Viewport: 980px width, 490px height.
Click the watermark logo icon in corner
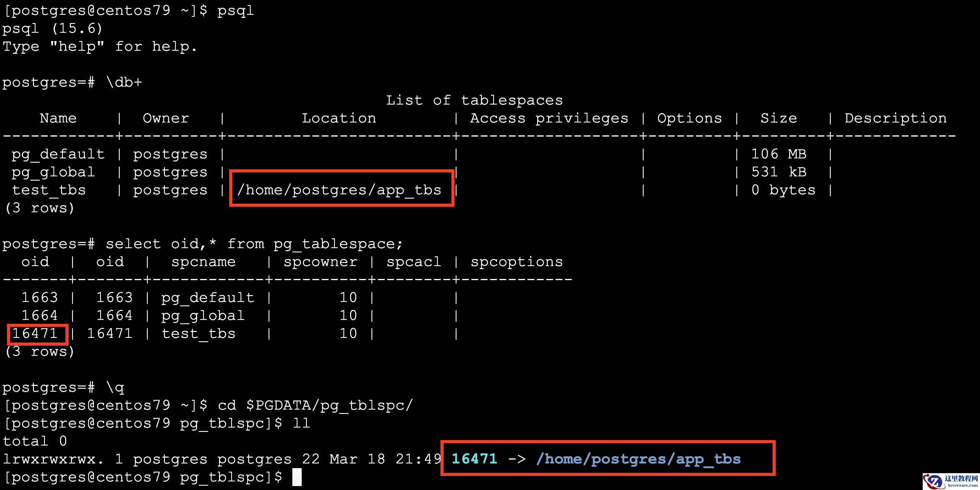pos(933,481)
